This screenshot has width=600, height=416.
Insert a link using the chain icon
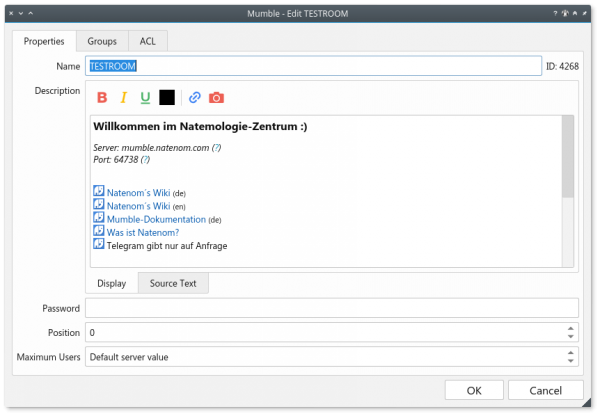click(x=195, y=98)
